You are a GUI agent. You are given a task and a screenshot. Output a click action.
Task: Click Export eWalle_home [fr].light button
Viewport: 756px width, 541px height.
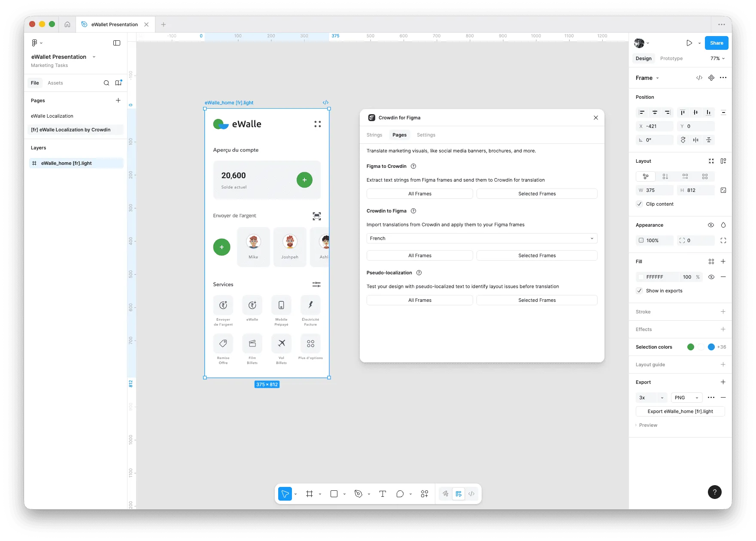pyautogui.click(x=680, y=411)
